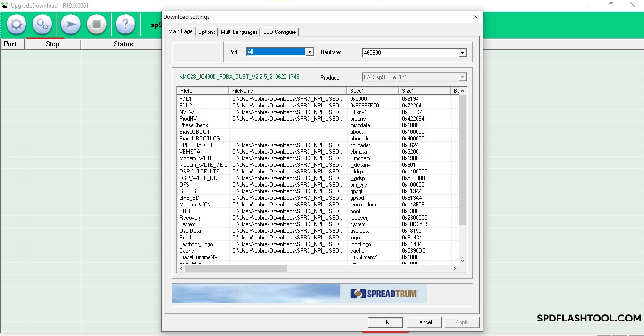The image size is (644, 336).
Task: Click the file list's scroll-right arrow
Action: coord(455,268)
